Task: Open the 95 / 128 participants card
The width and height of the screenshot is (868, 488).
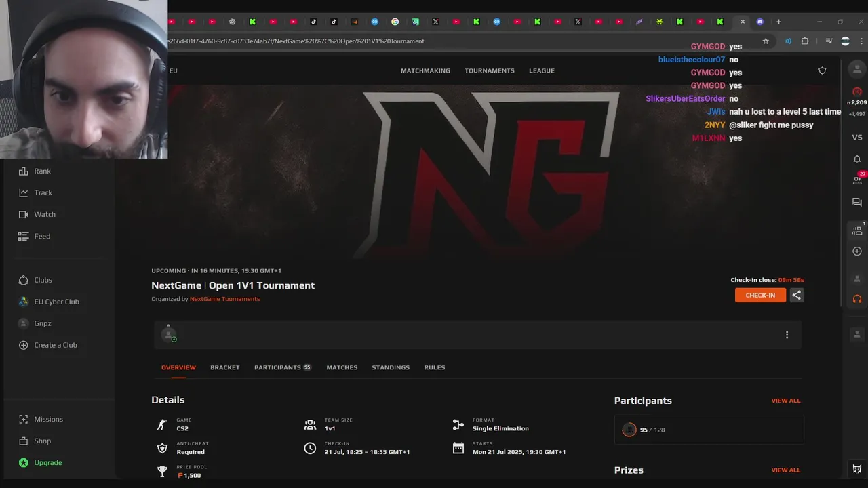Action: (709, 430)
